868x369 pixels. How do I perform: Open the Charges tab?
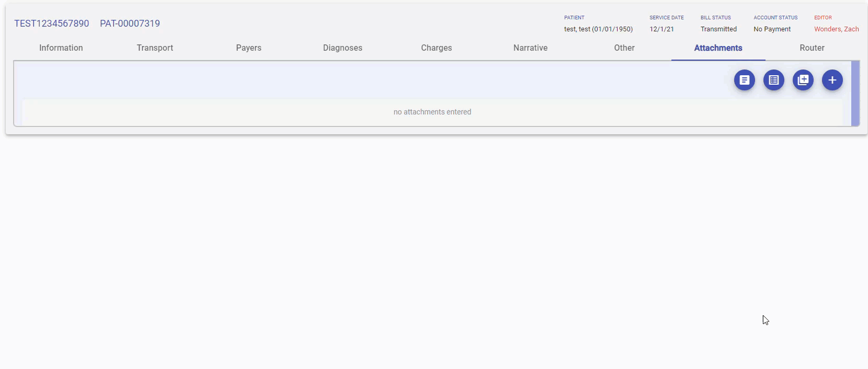coord(436,48)
